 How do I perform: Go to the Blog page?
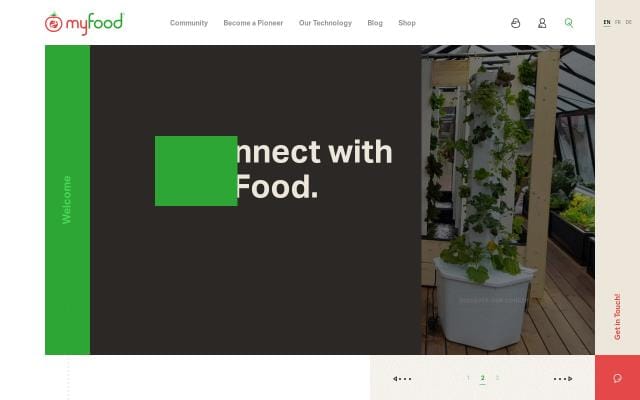(x=375, y=23)
